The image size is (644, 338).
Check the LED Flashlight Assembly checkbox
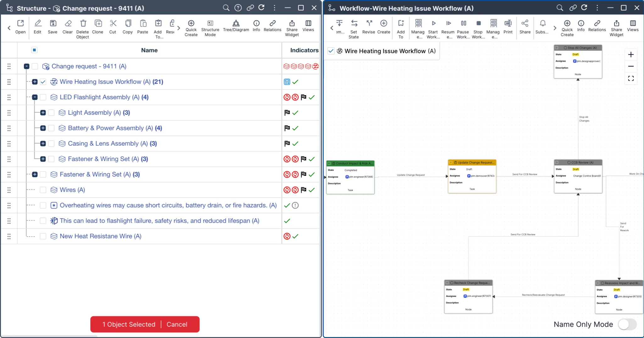point(43,97)
